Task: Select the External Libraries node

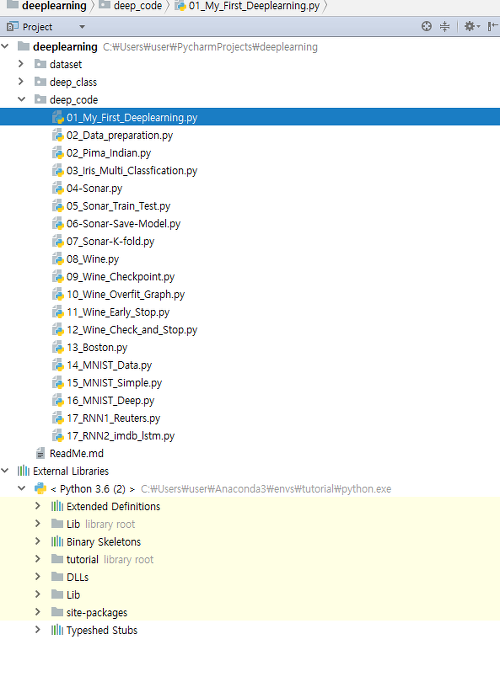Action: pyautogui.click(x=71, y=471)
